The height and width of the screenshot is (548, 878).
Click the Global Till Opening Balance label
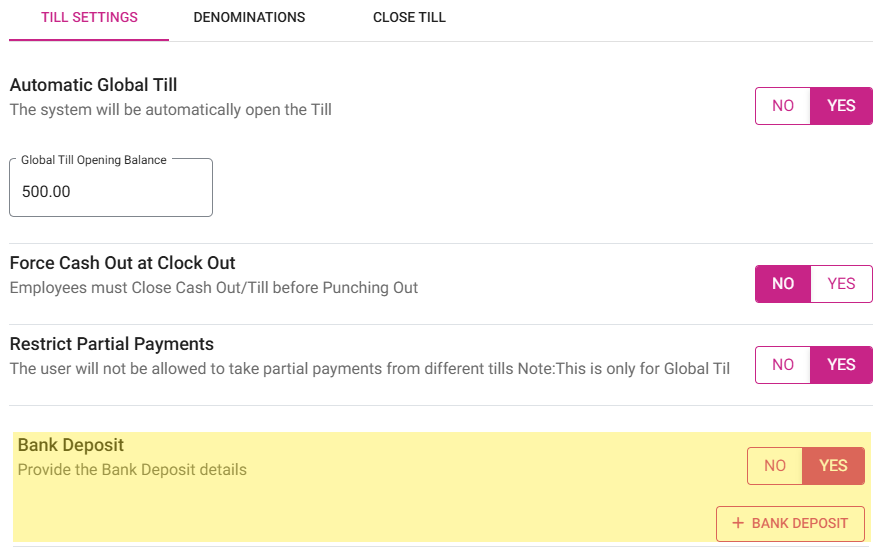(x=94, y=160)
